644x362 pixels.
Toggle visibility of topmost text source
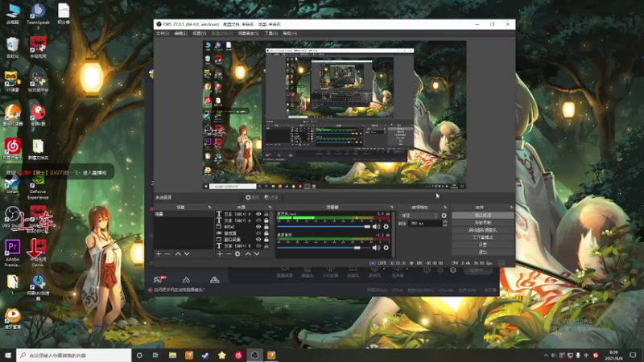point(258,214)
